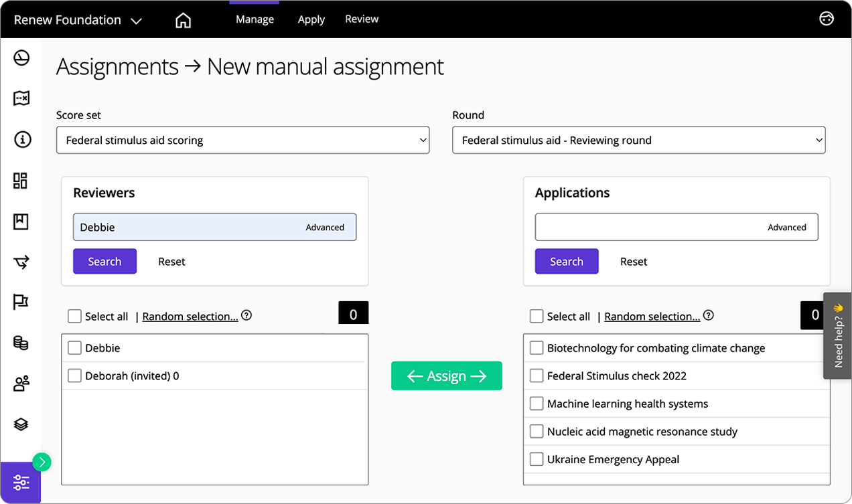The height and width of the screenshot is (504, 852).
Task: Open the users sidebar icon
Action: 21,384
